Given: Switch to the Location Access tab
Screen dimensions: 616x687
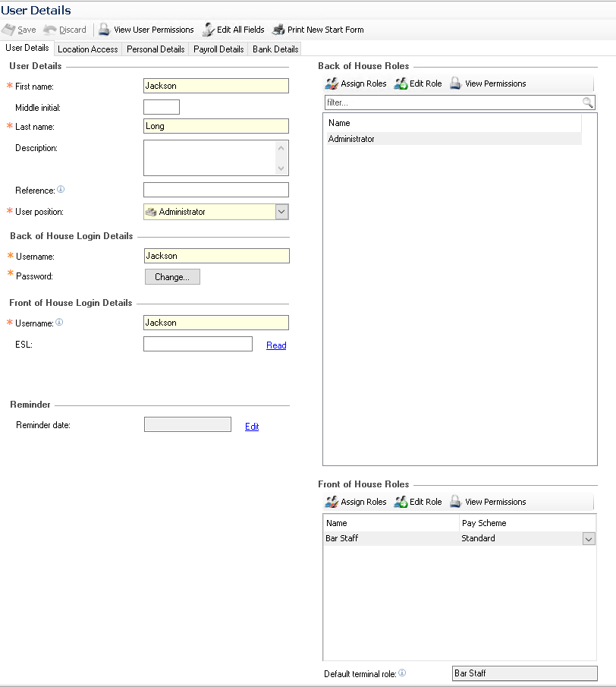Looking at the screenshot, I should (x=88, y=49).
